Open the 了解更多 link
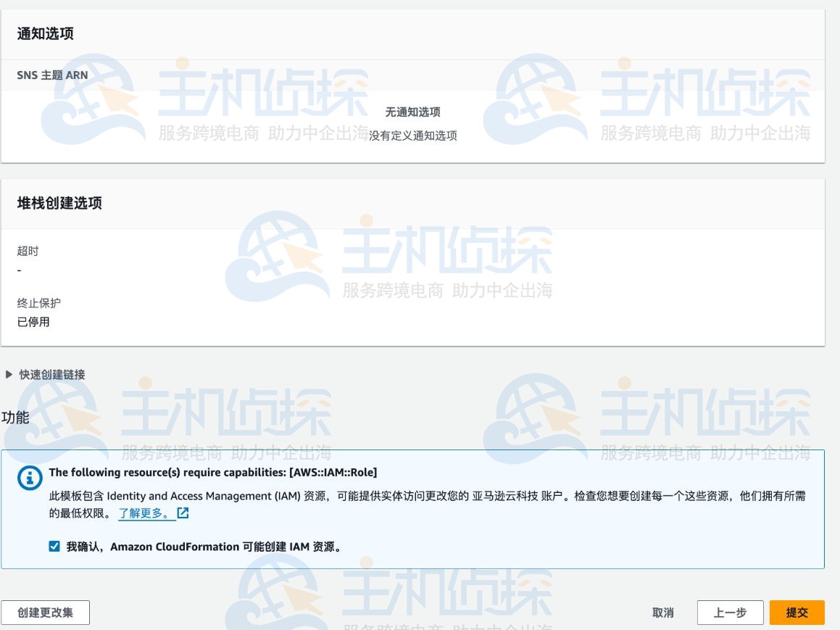Image resolution: width=840 pixels, height=630 pixels. (146, 513)
